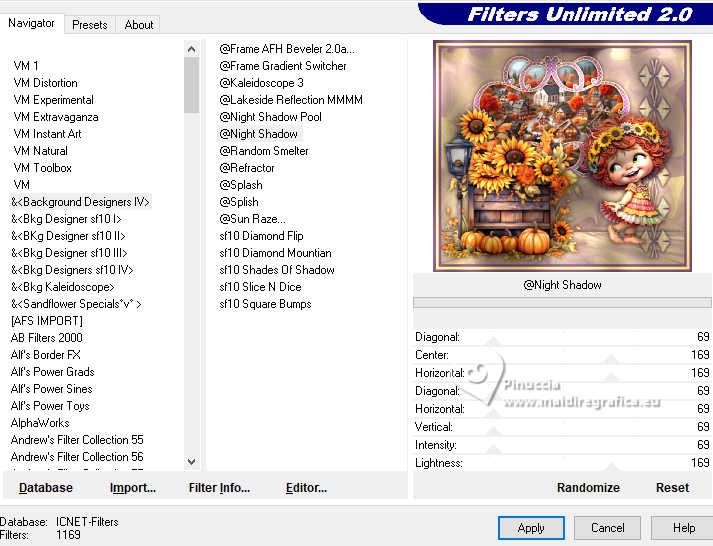Click the category list scrollbar thumb
Screen dimensions: 713x546
191,85
